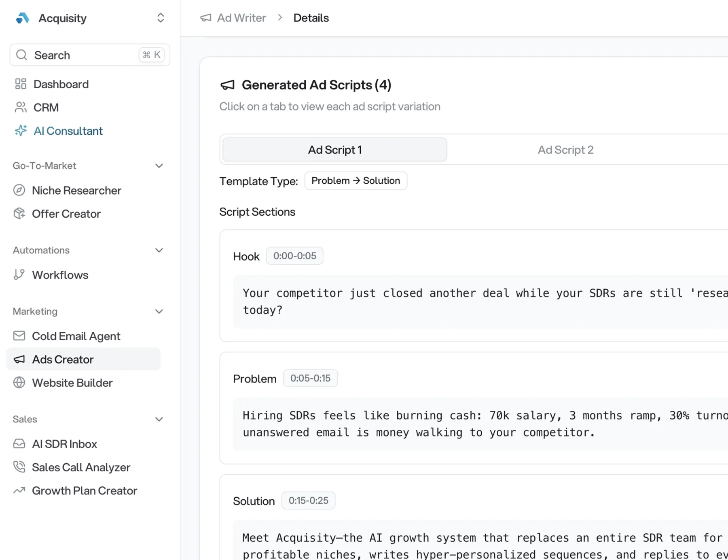
Task: Click the AI SDR Inbox icon
Action: tap(19, 443)
